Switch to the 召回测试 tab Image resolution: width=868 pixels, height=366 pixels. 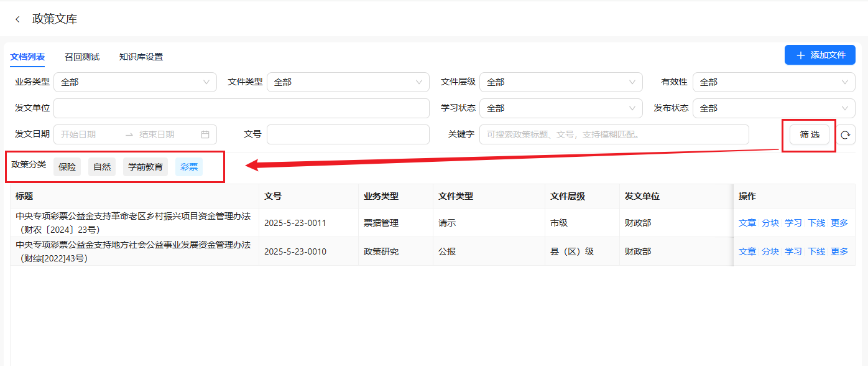click(82, 57)
